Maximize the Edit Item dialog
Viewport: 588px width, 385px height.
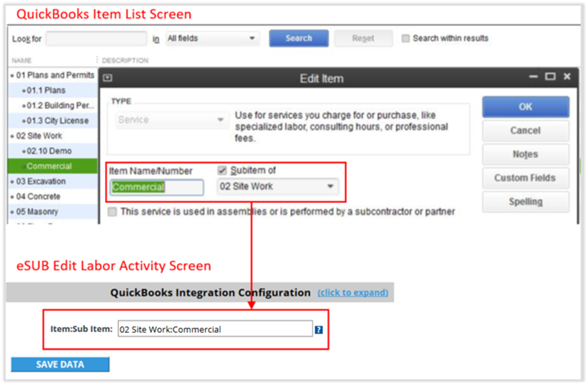click(550, 77)
